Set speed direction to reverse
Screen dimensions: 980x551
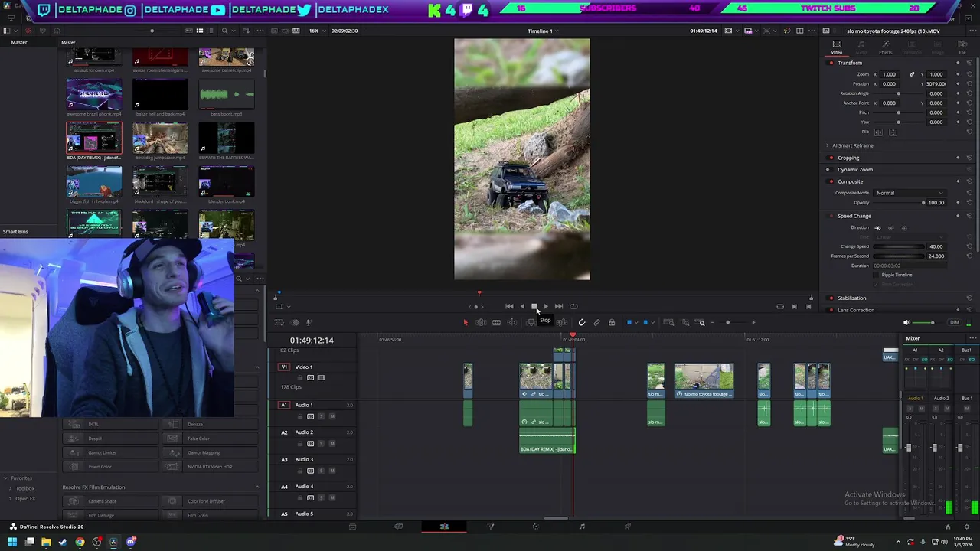(x=891, y=228)
